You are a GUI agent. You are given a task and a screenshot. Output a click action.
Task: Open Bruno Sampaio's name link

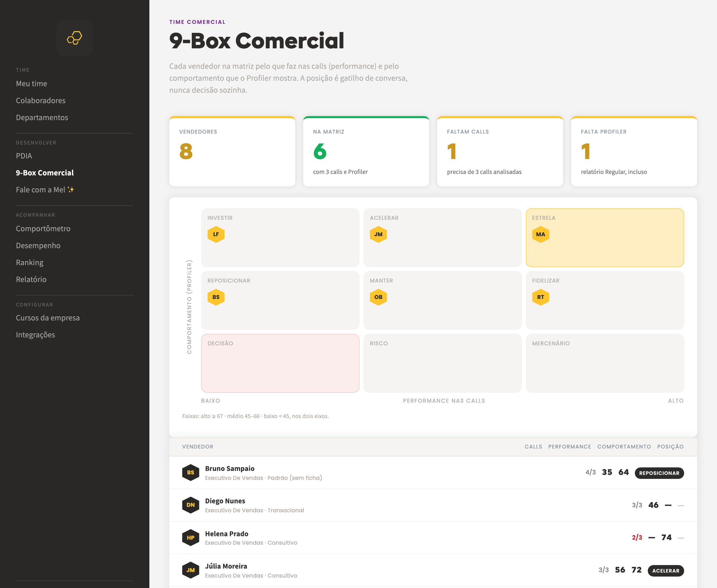(x=229, y=468)
